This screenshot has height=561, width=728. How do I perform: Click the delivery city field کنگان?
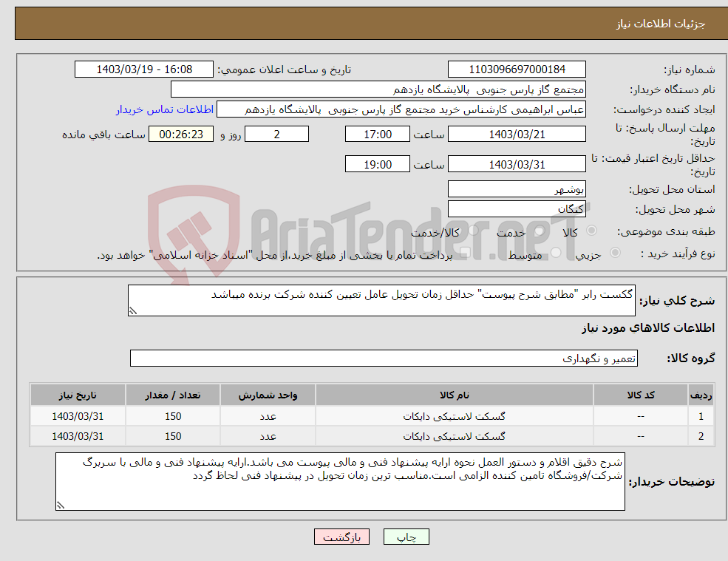(x=517, y=209)
